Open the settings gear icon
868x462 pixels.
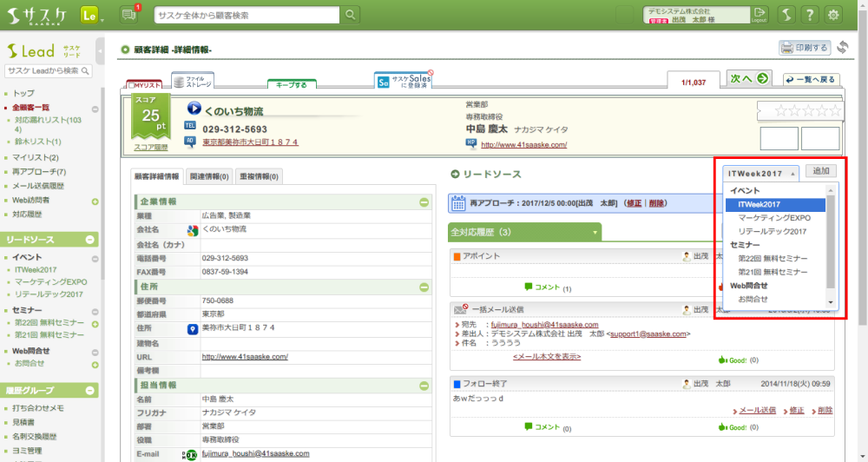click(x=834, y=15)
